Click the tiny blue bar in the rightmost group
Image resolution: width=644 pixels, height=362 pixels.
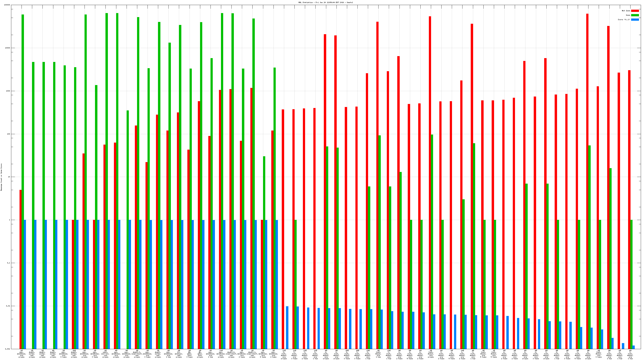tap(634, 347)
